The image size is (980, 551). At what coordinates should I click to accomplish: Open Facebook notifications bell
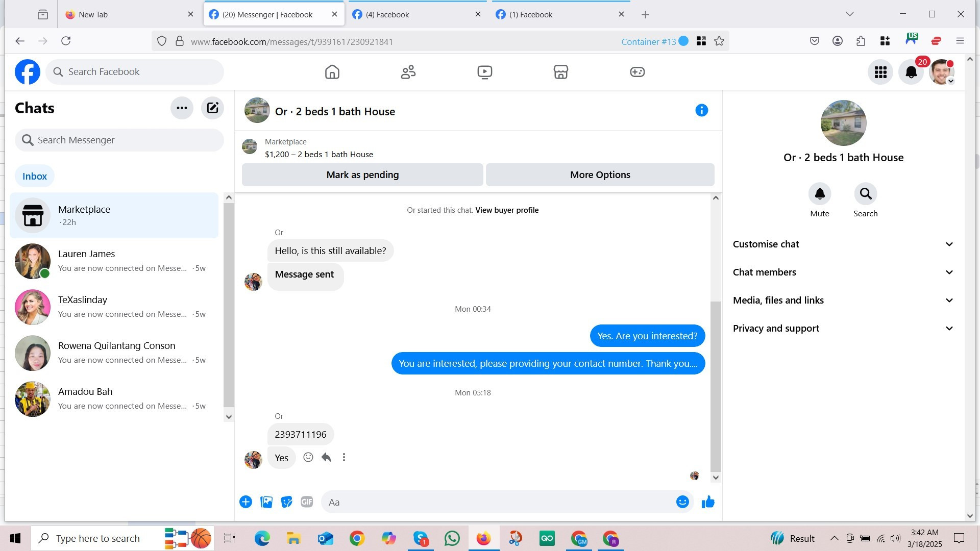point(911,72)
